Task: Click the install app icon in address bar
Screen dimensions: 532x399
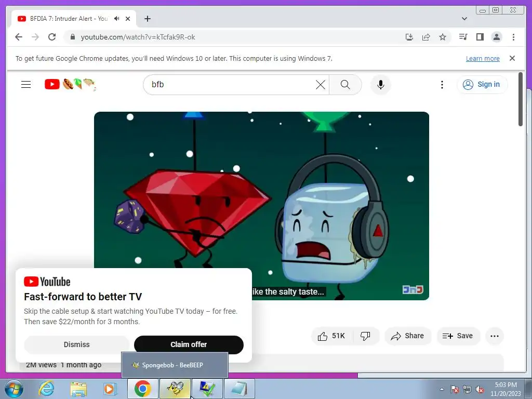Action: pyautogui.click(x=409, y=37)
